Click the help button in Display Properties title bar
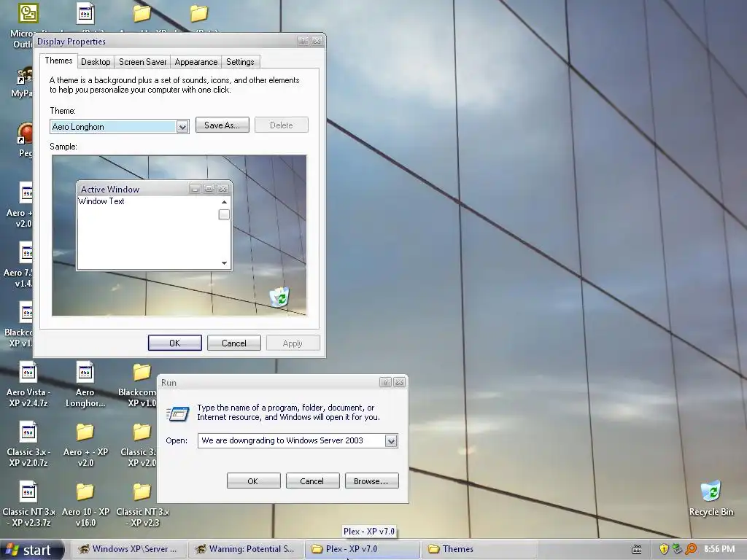Screen dimensions: 747x560 tap(303, 42)
